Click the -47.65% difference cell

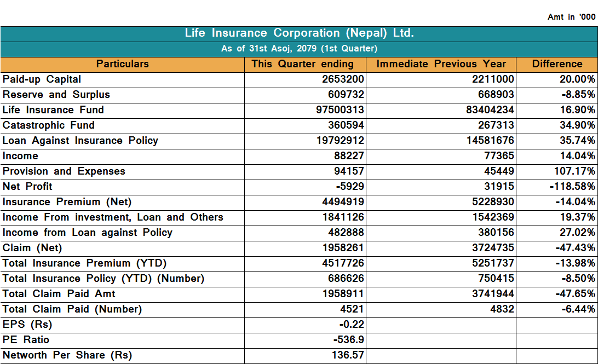[576, 294]
